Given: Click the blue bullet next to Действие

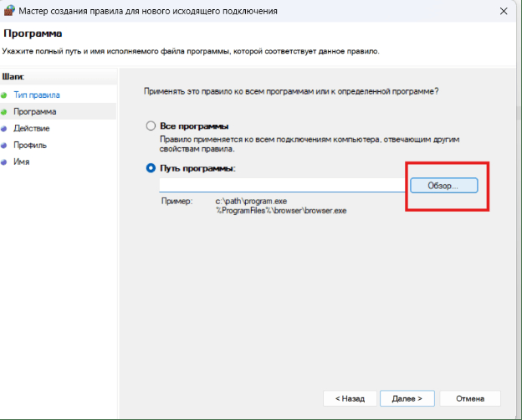Looking at the screenshot, I should pos(5,128).
